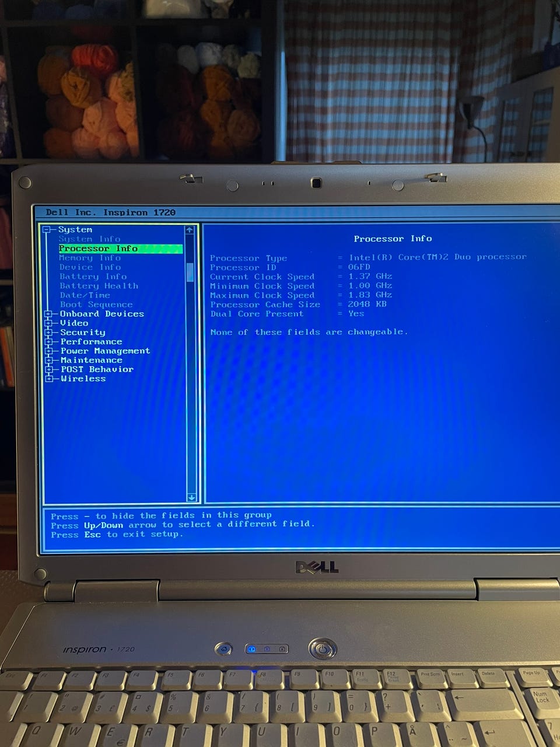
Task: Open Memory Info entry
Action: tap(90, 258)
